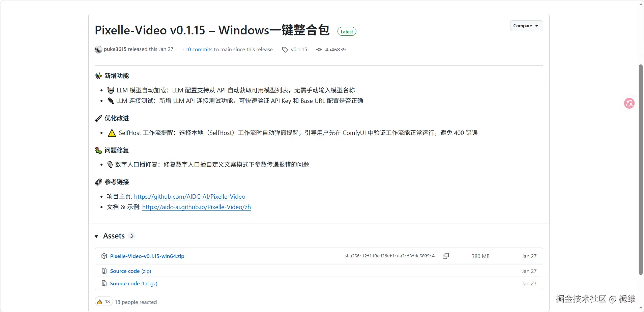This screenshot has width=644, height=312.
Task: Open the github.com/AIDC-AI/Pixelle-Video project link
Action: [189, 197]
